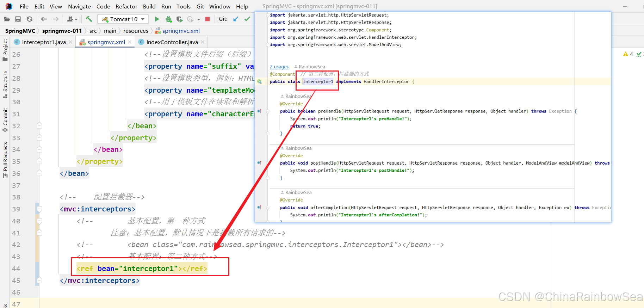Viewport: 644px width, 308px height.
Task: Close the springmvc.xml tab
Action: (x=130, y=42)
